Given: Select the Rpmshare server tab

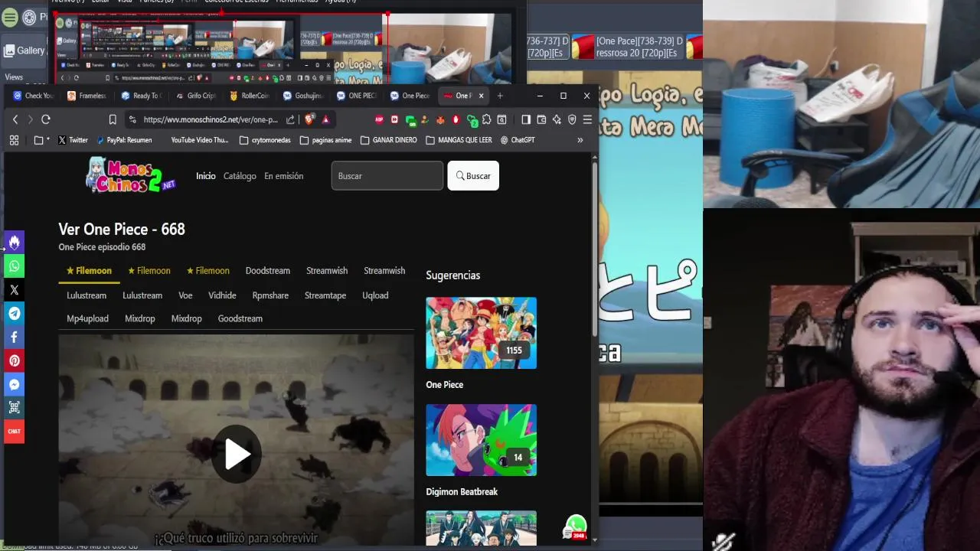Looking at the screenshot, I should coord(270,295).
